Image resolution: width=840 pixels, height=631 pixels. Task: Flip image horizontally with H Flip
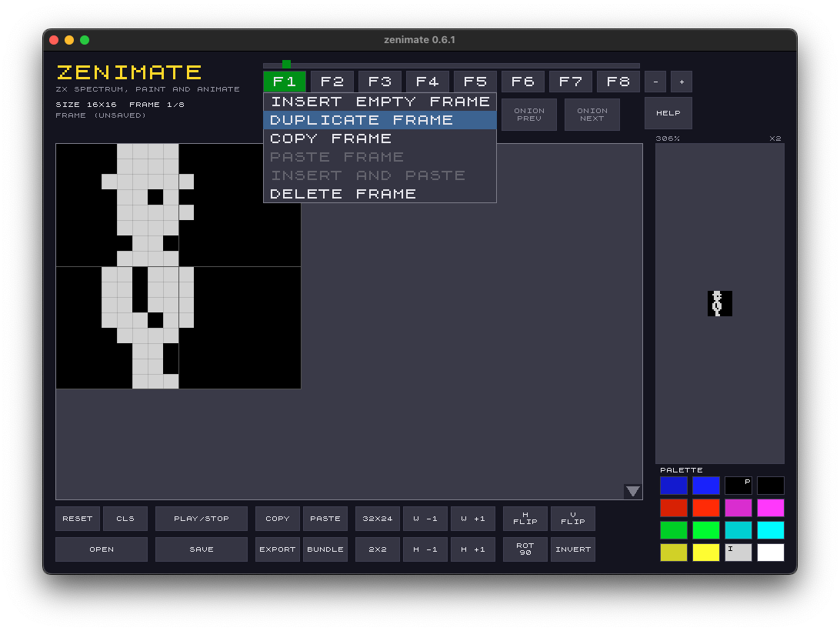525,519
